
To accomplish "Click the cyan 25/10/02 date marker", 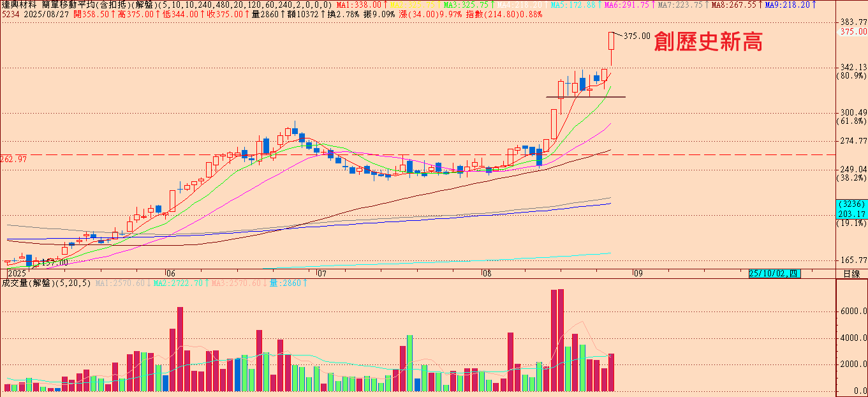I will click(774, 274).
